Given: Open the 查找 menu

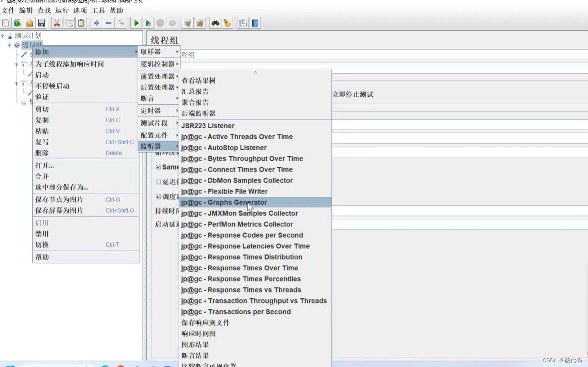Looking at the screenshot, I should 44,11.
